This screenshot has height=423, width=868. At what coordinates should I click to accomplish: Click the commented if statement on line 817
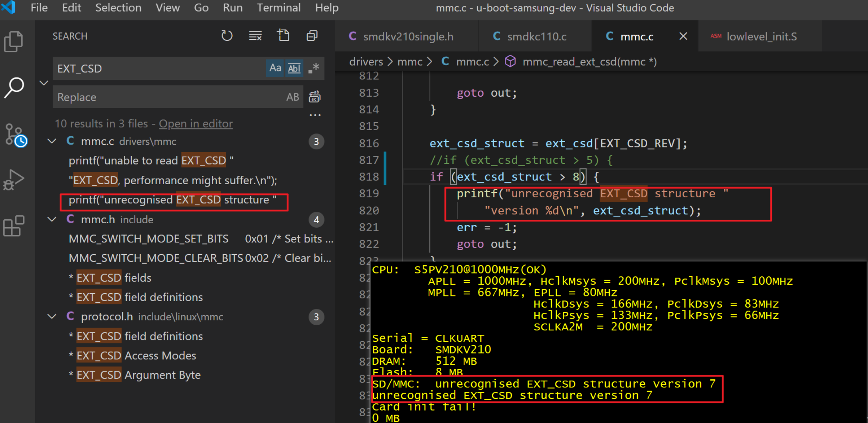(x=521, y=160)
